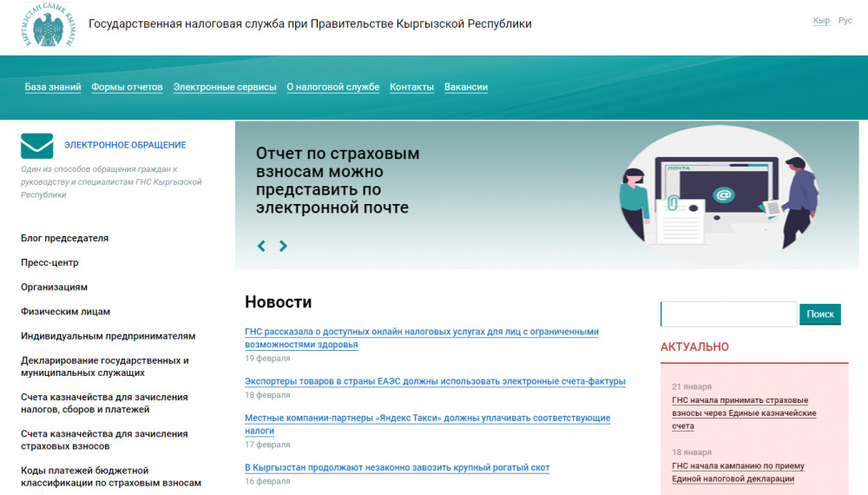Go to previous banner slide arrow

pos(261,246)
